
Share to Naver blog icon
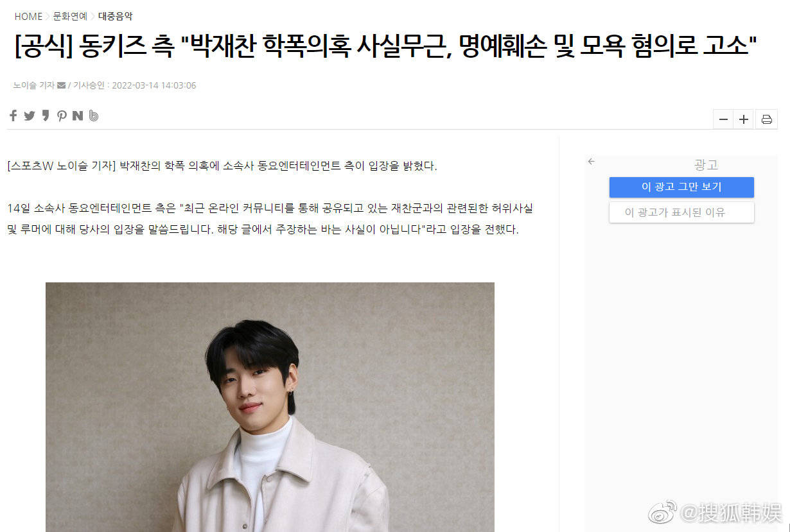[78, 116]
